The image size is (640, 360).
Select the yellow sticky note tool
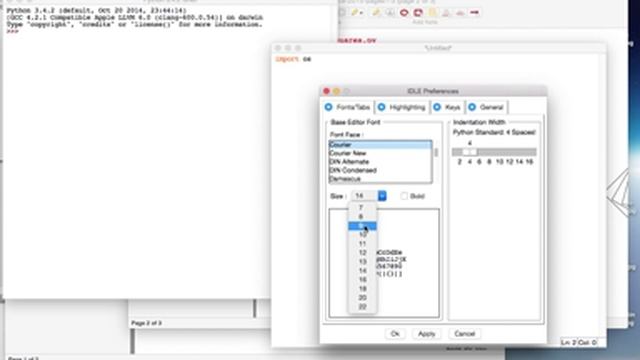click(432, 13)
